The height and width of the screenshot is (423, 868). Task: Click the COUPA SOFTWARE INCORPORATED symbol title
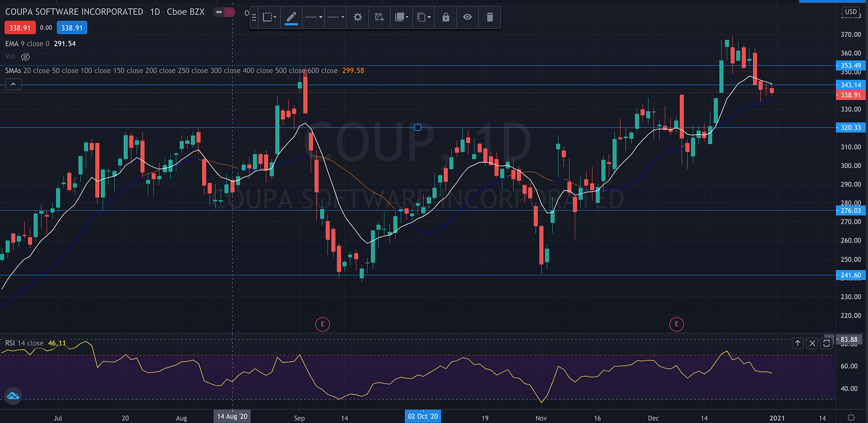coord(75,12)
